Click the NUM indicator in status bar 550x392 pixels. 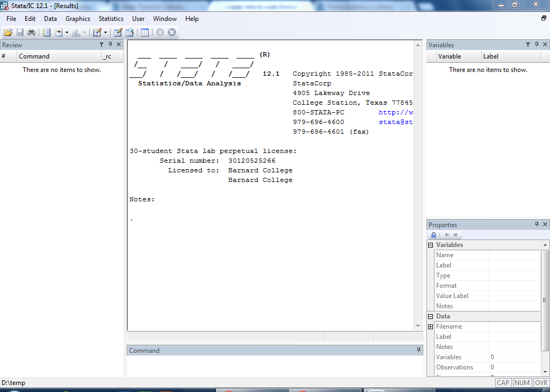[522, 383]
